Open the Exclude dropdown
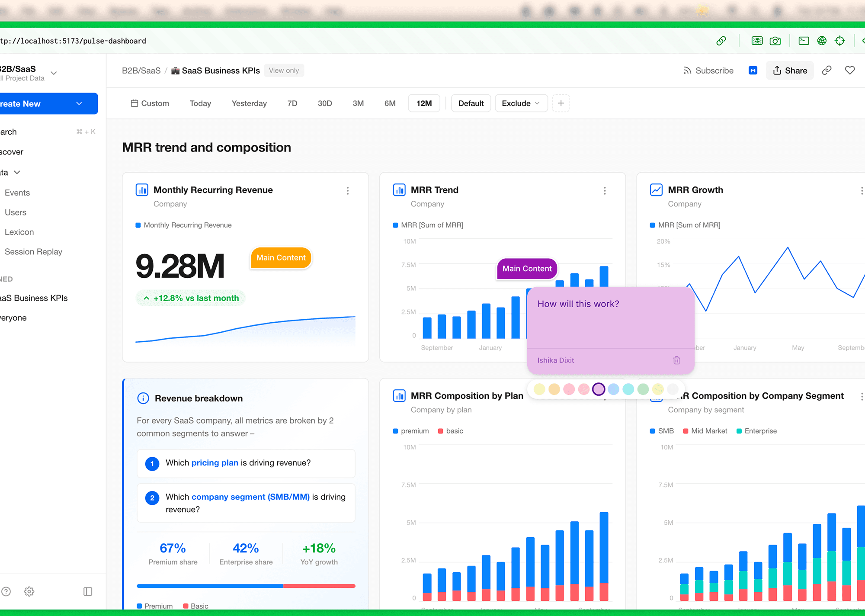This screenshot has height=616, width=865. (521, 103)
